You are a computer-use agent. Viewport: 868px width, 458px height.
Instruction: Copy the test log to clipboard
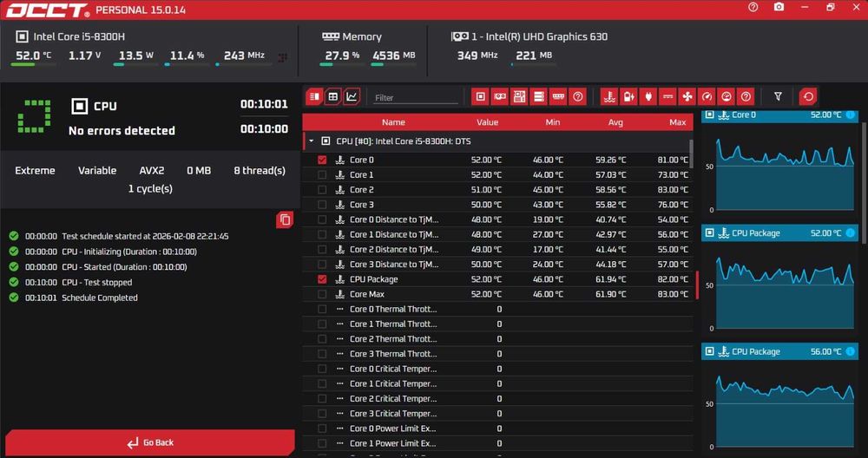(285, 219)
